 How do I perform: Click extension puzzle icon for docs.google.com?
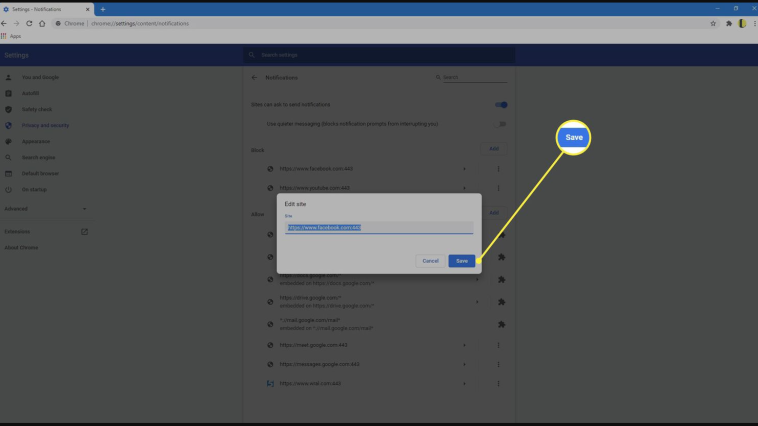501,279
